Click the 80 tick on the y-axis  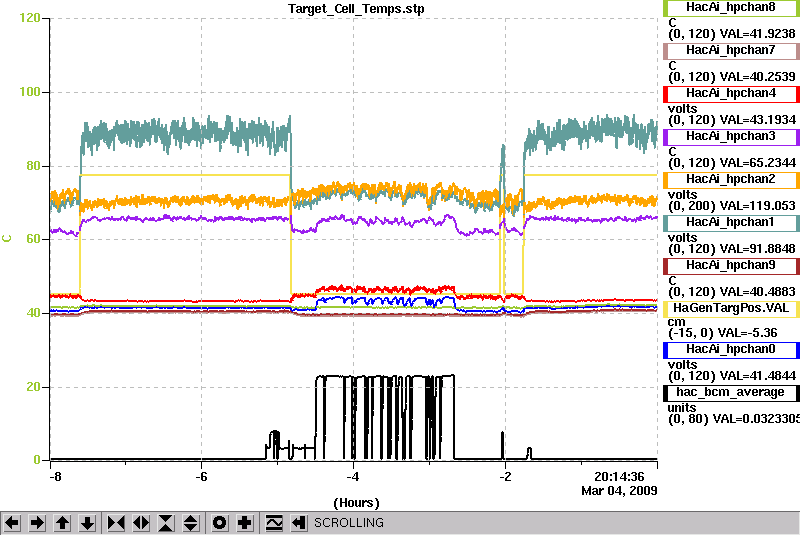33,166
